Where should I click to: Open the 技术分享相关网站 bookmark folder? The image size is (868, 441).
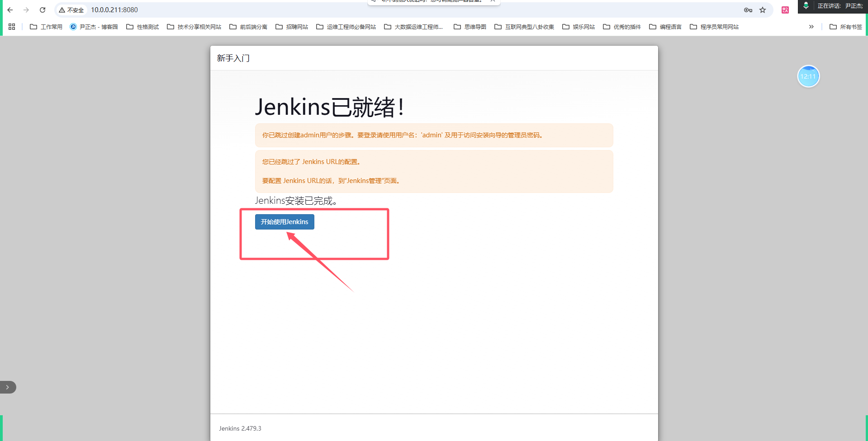point(194,27)
